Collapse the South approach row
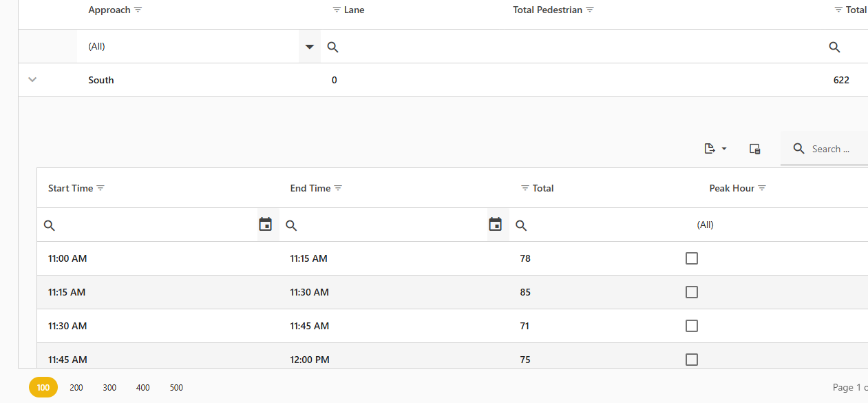This screenshot has height=403, width=868. (x=32, y=80)
